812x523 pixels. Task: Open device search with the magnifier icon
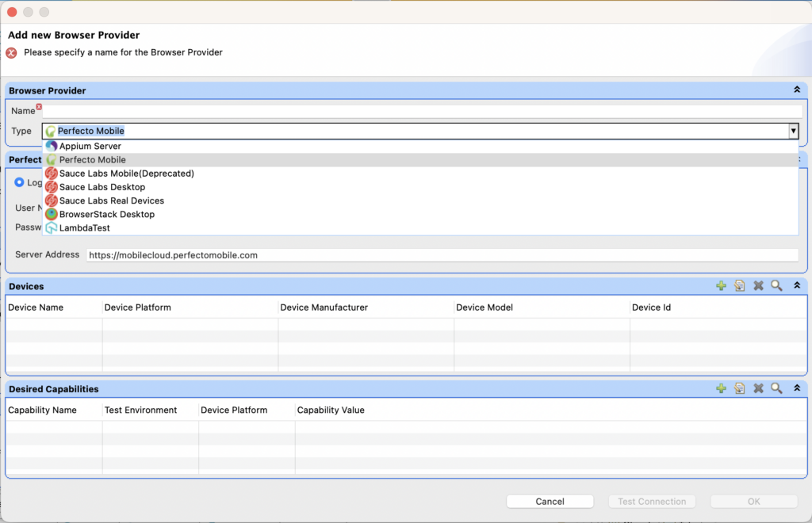(x=776, y=285)
